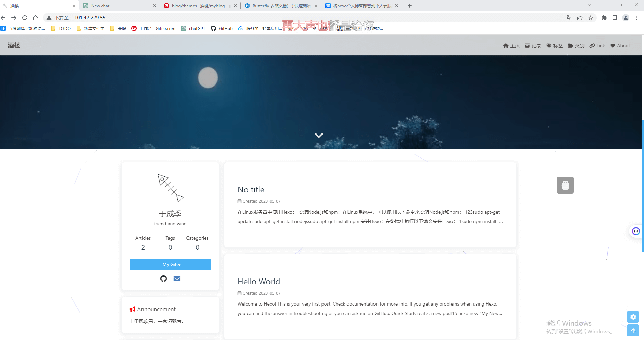Screen dimensions: 644x340
Task: Open the Articles count link
Action: click(143, 243)
